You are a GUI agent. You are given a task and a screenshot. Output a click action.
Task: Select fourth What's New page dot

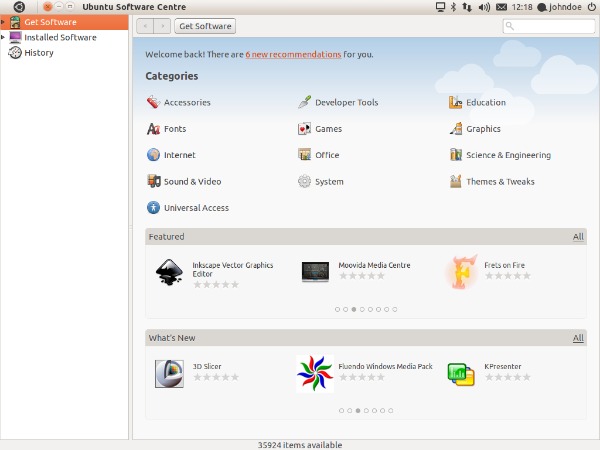tap(366, 411)
